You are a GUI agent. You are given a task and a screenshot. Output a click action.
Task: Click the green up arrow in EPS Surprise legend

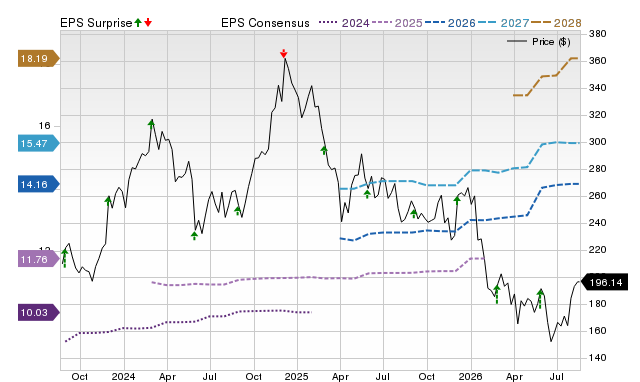(138, 22)
